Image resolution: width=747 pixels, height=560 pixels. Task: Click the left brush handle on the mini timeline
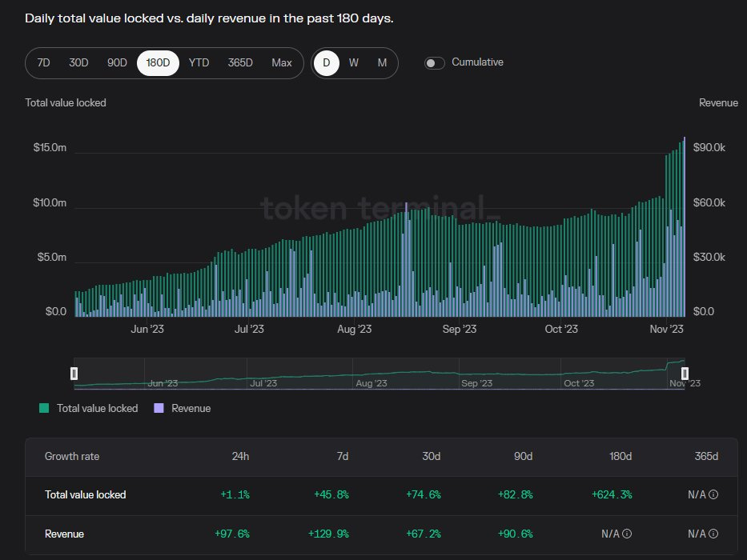[x=74, y=373]
